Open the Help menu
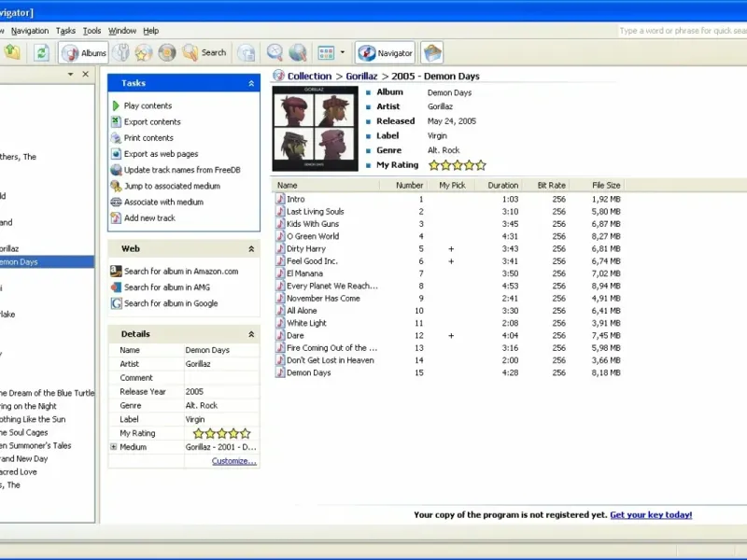Screen dimensions: 747x560 click(151, 31)
